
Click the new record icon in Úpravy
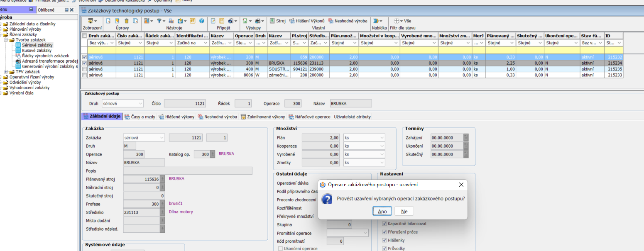click(x=108, y=21)
